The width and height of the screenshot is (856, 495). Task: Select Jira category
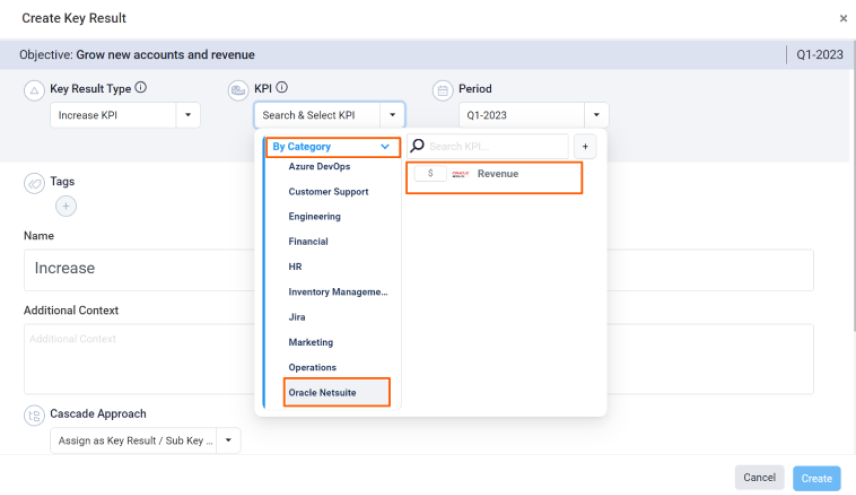(297, 317)
